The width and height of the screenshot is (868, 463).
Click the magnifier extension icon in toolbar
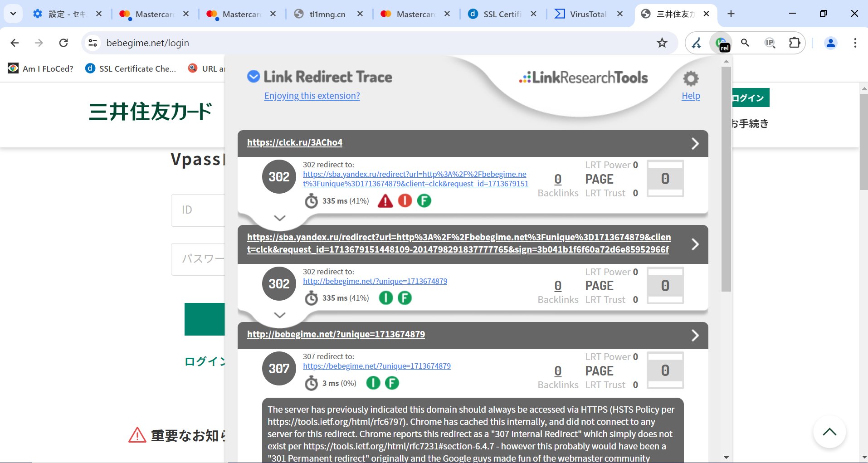745,43
